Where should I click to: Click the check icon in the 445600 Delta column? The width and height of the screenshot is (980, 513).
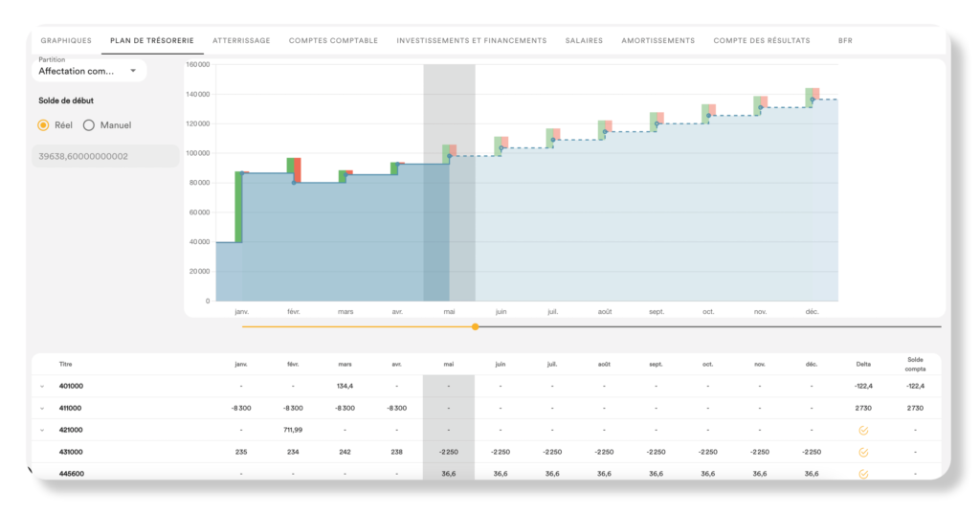coord(863,475)
